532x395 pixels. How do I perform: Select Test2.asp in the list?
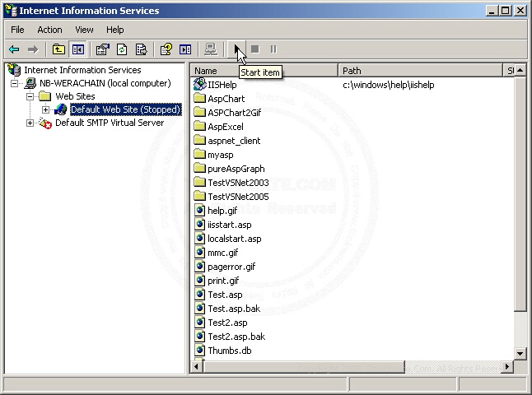click(227, 323)
